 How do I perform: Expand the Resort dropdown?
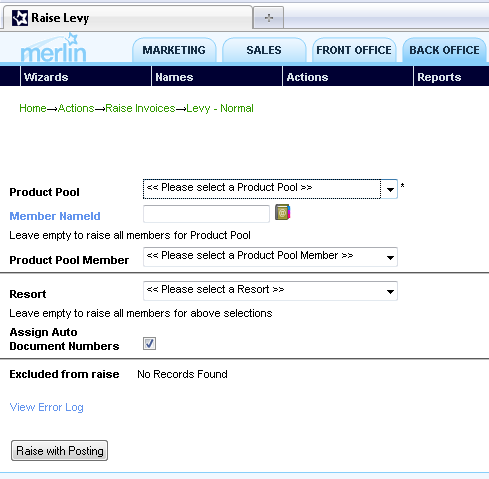(270, 291)
